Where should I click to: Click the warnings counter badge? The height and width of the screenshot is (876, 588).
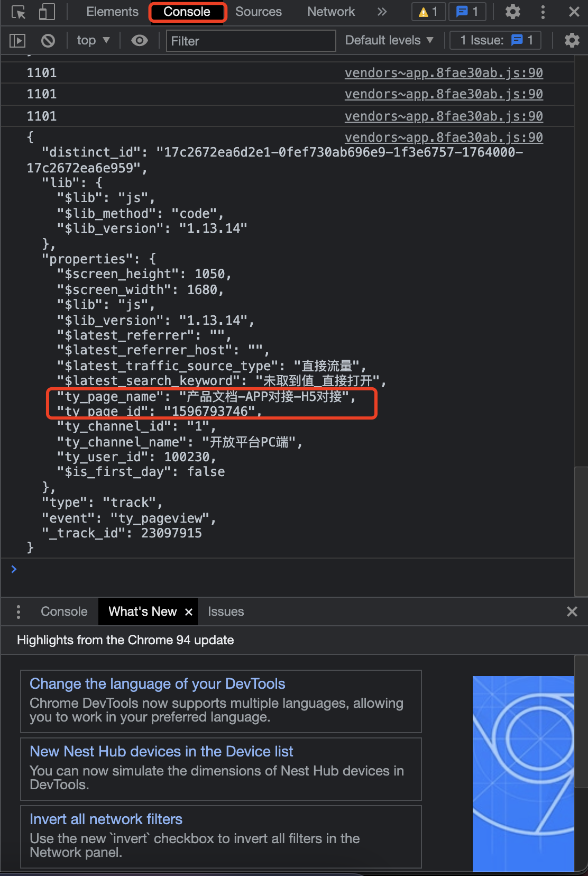[x=429, y=12]
